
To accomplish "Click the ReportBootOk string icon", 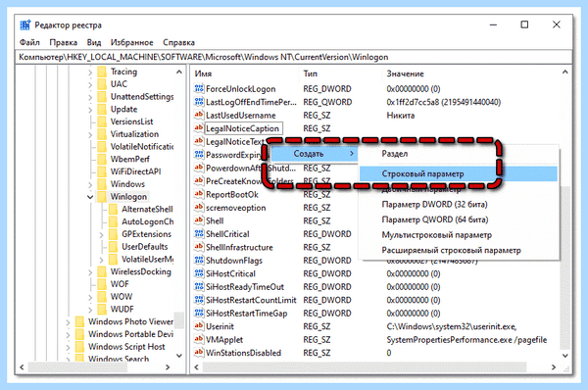I will [199, 194].
